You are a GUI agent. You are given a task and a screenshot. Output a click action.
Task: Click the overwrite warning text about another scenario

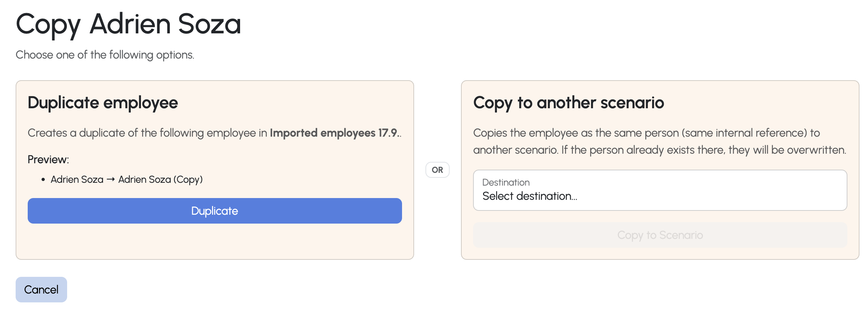tap(659, 150)
